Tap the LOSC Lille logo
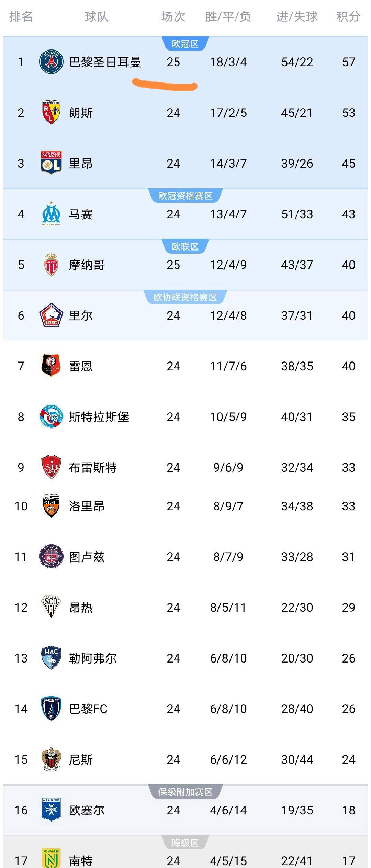371x868 pixels. (51, 315)
